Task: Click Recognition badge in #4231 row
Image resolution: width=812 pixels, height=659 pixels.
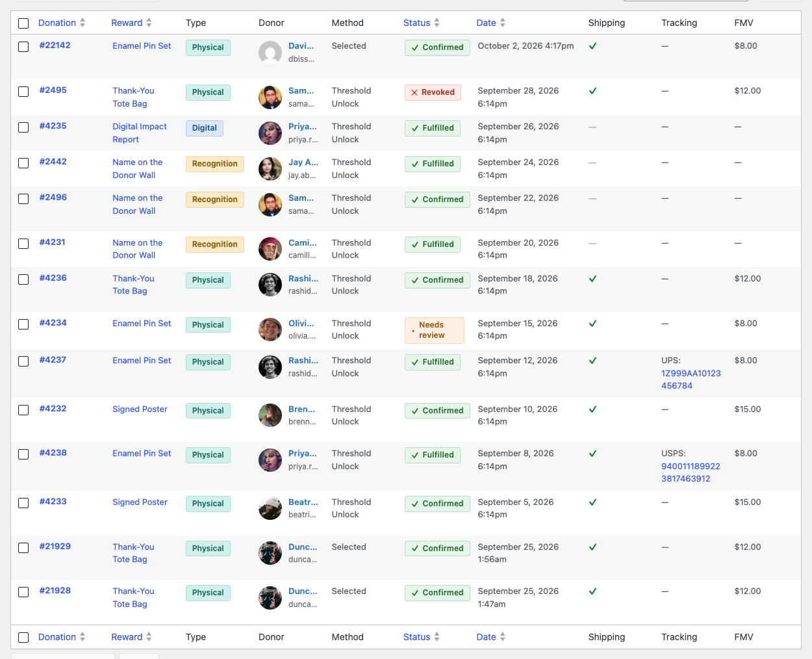Action: coord(215,244)
